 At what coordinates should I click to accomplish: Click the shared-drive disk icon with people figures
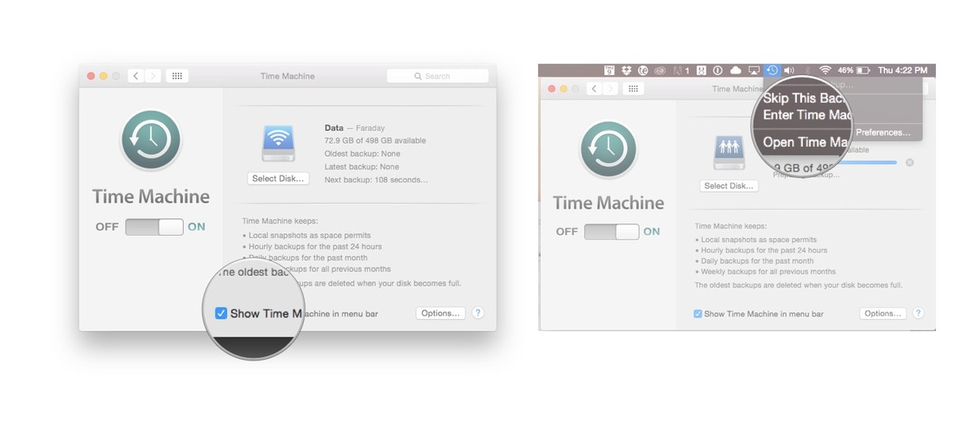pos(728,153)
